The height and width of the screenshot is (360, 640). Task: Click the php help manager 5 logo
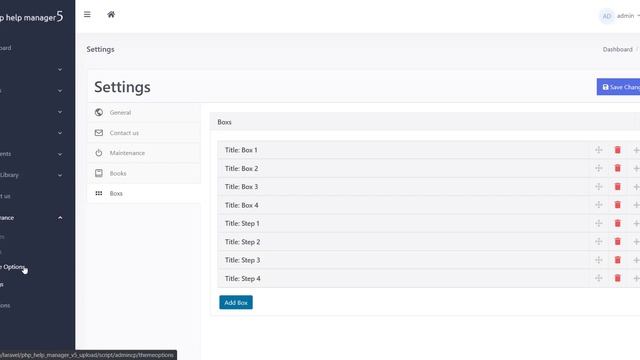click(x=31, y=17)
